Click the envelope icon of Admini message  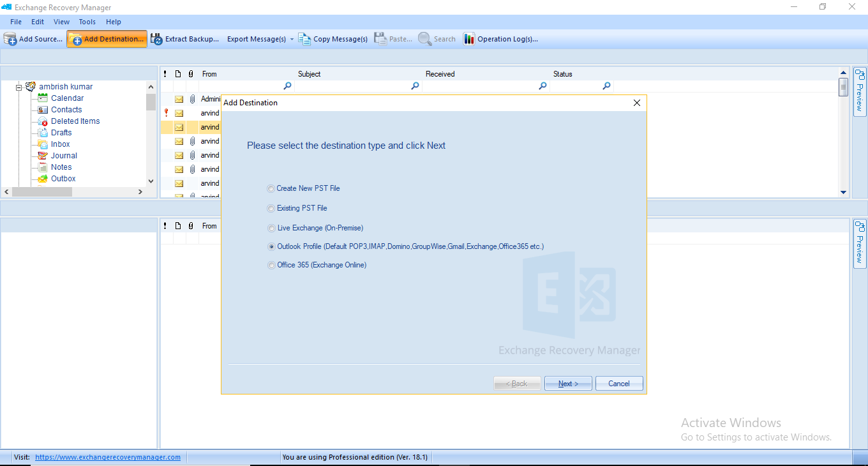click(x=179, y=99)
